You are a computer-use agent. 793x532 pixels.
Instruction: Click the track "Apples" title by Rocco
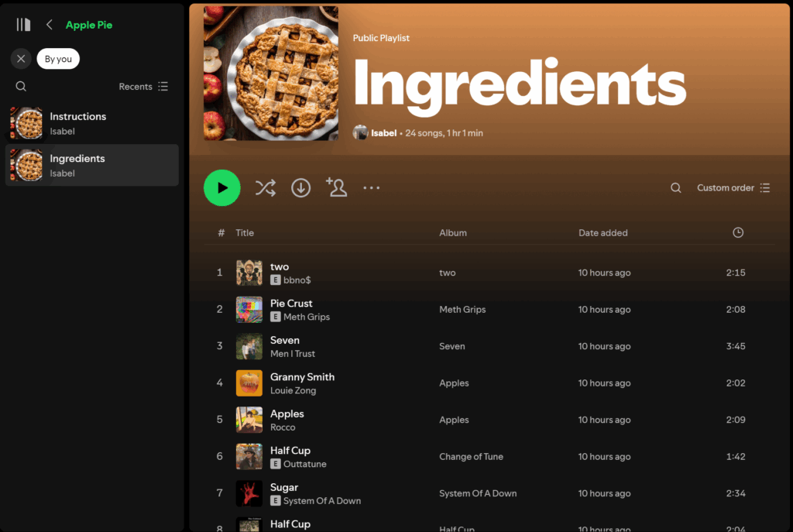pos(287,414)
